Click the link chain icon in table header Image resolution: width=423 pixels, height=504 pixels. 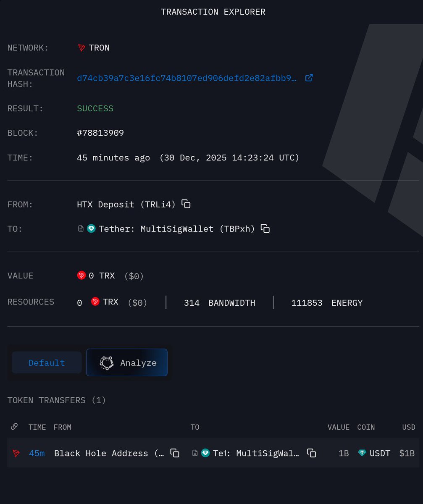[x=14, y=427]
